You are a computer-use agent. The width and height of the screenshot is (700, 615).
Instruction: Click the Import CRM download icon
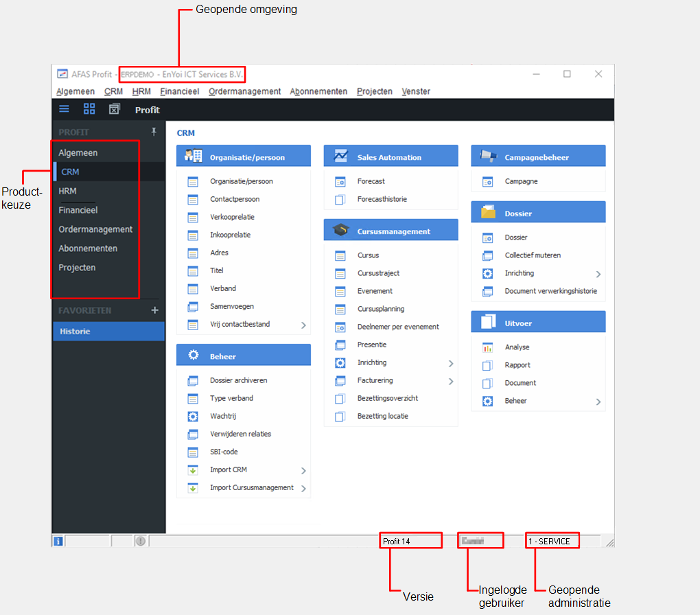coord(193,470)
